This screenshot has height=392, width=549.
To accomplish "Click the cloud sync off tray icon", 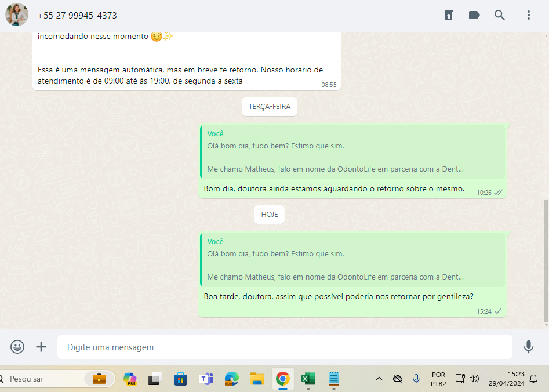I will tap(397, 379).
